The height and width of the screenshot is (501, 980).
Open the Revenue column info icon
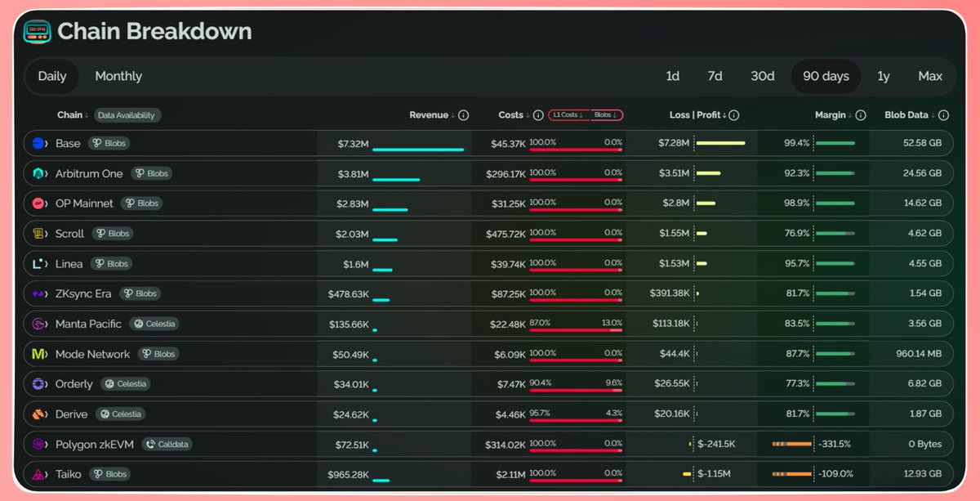(x=464, y=115)
